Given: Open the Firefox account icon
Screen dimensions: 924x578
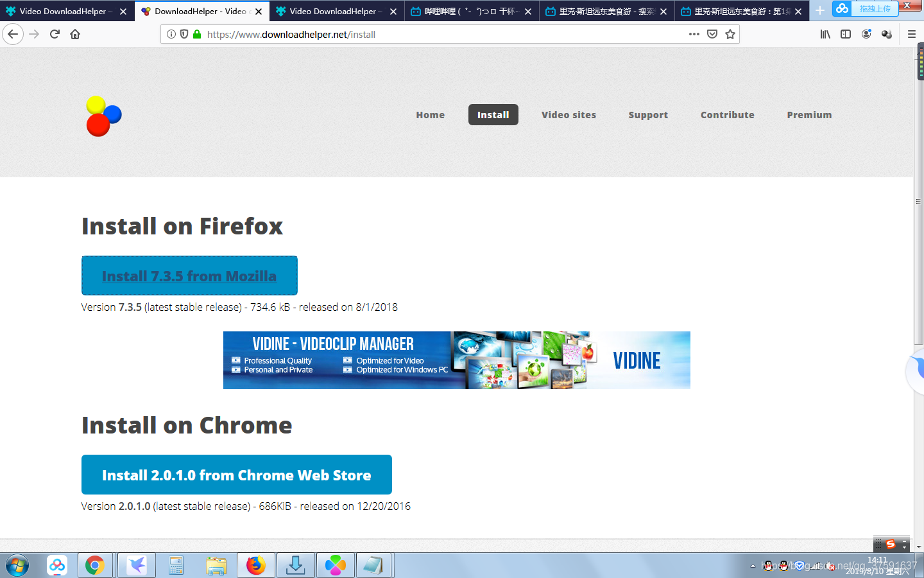Looking at the screenshot, I should (866, 34).
